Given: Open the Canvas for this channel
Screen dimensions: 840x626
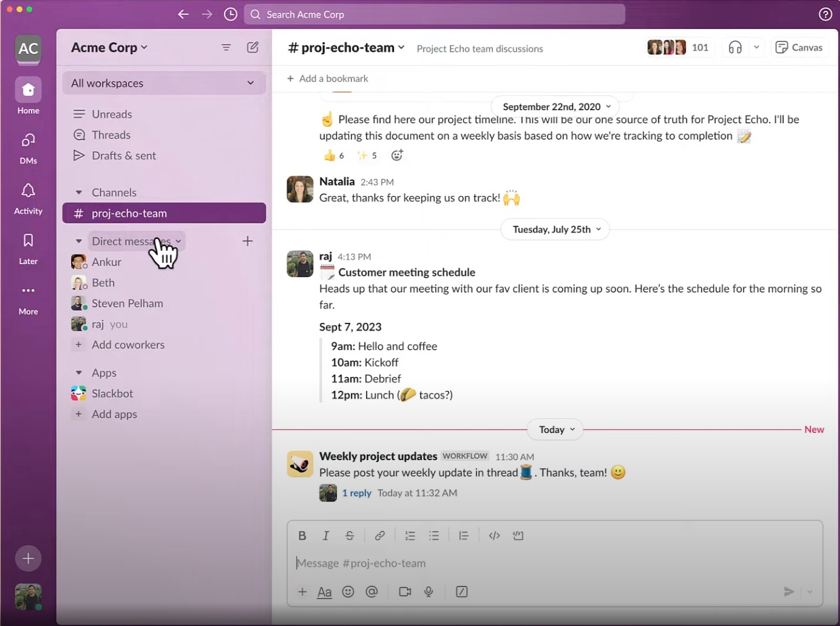Looking at the screenshot, I should [x=799, y=47].
